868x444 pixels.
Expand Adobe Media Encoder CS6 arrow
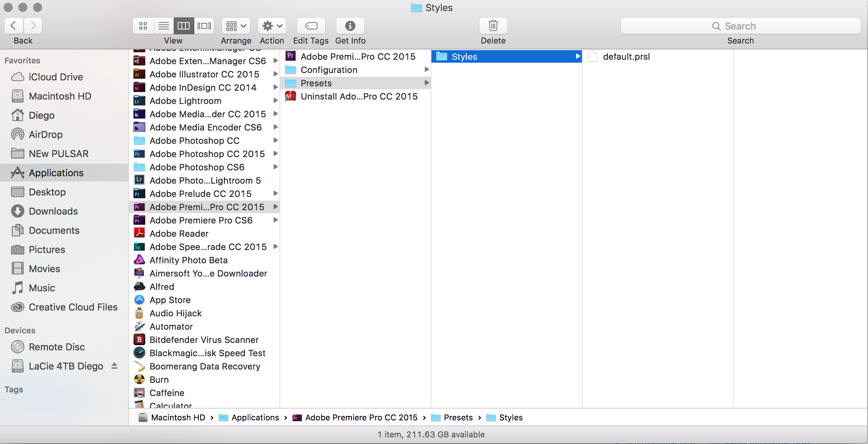[275, 127]
